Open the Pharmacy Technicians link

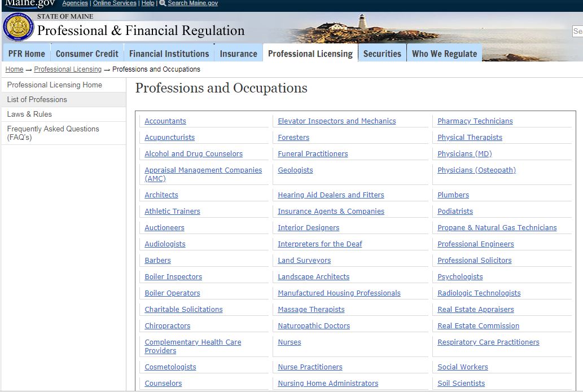(475, 121)
